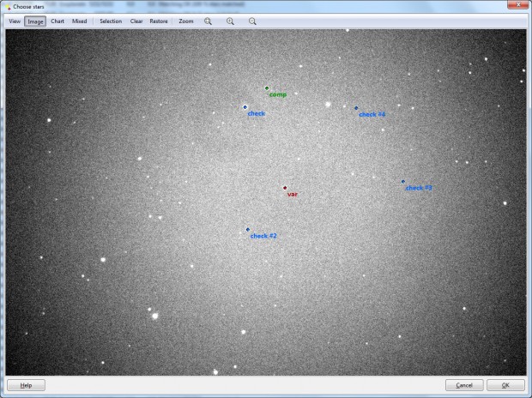Screen dimensions: 532x398
Task: Select the red var star marker
Action: (285, 188)
